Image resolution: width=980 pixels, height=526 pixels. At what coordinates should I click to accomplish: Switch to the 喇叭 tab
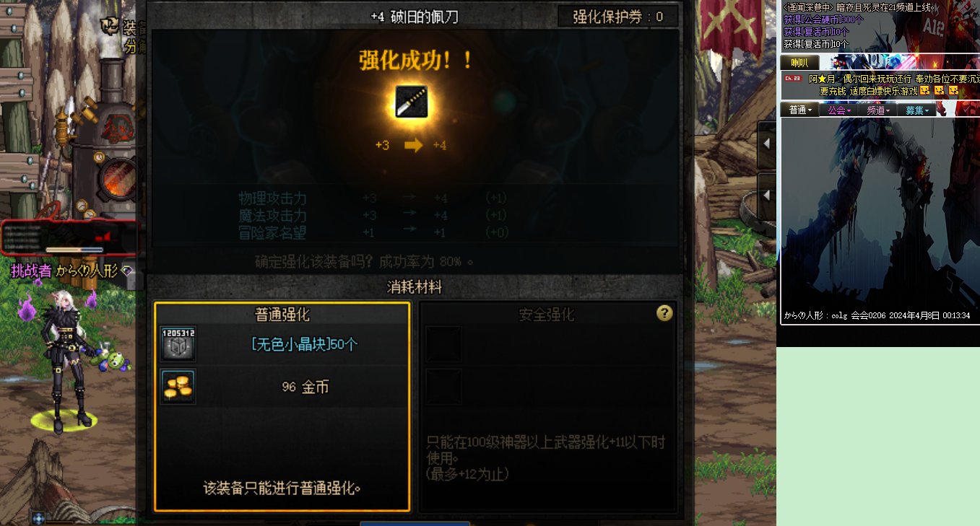[800, 63]
